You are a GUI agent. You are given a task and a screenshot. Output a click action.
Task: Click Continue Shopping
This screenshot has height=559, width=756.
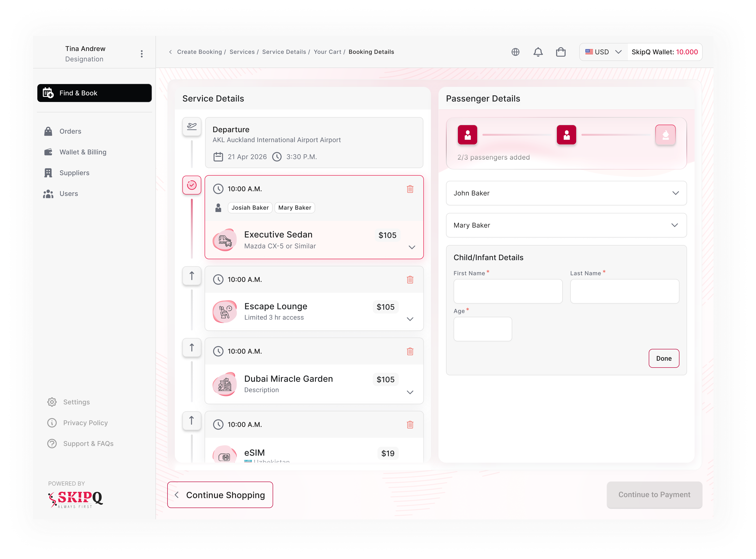220,494
